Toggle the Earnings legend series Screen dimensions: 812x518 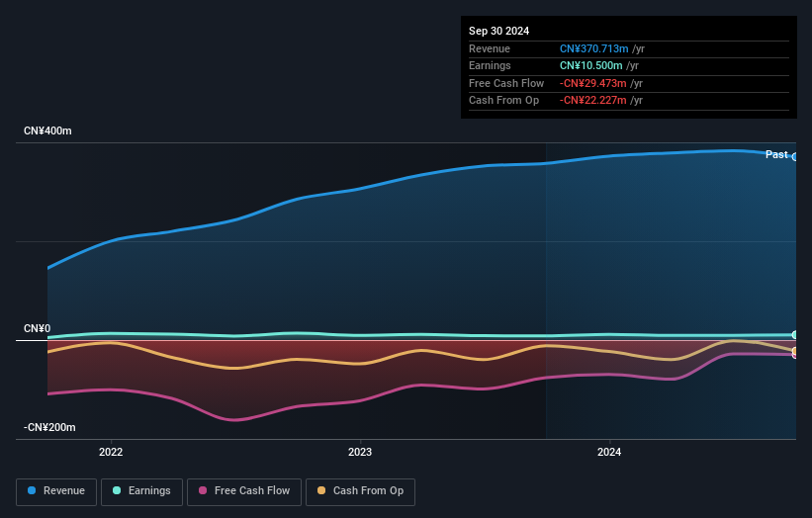pyautogui.click(x=141, y=491)
